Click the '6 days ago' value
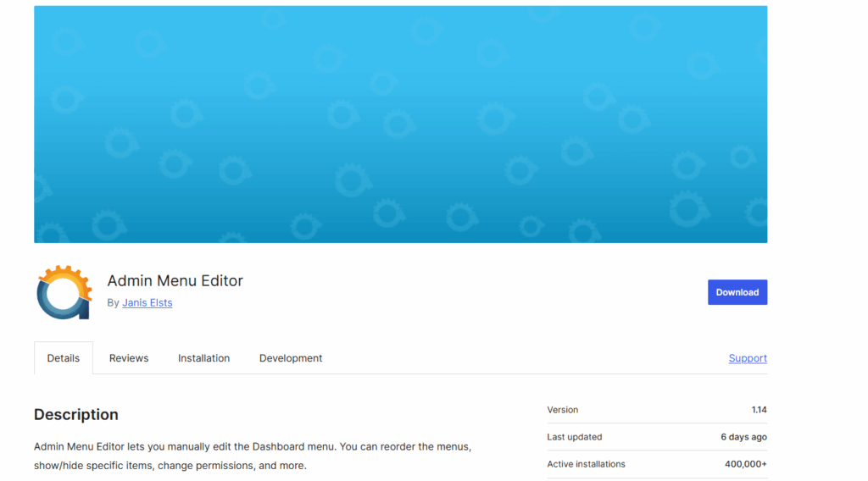Viewport: 868px width, 481px height. coord(743,437)
